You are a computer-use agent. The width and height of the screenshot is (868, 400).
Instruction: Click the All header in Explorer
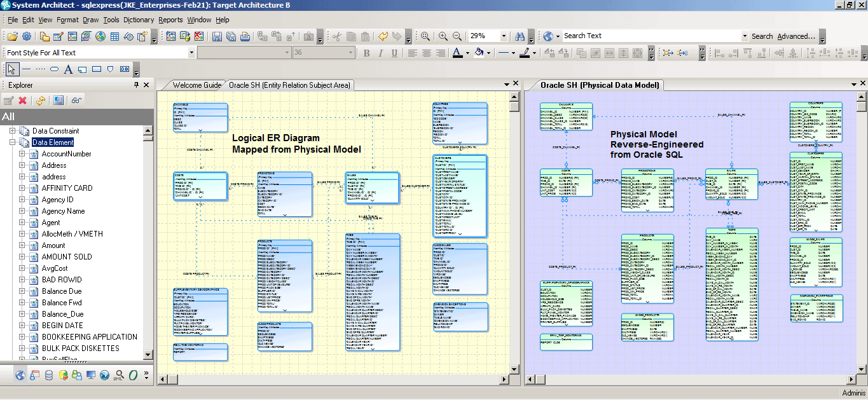76,116
